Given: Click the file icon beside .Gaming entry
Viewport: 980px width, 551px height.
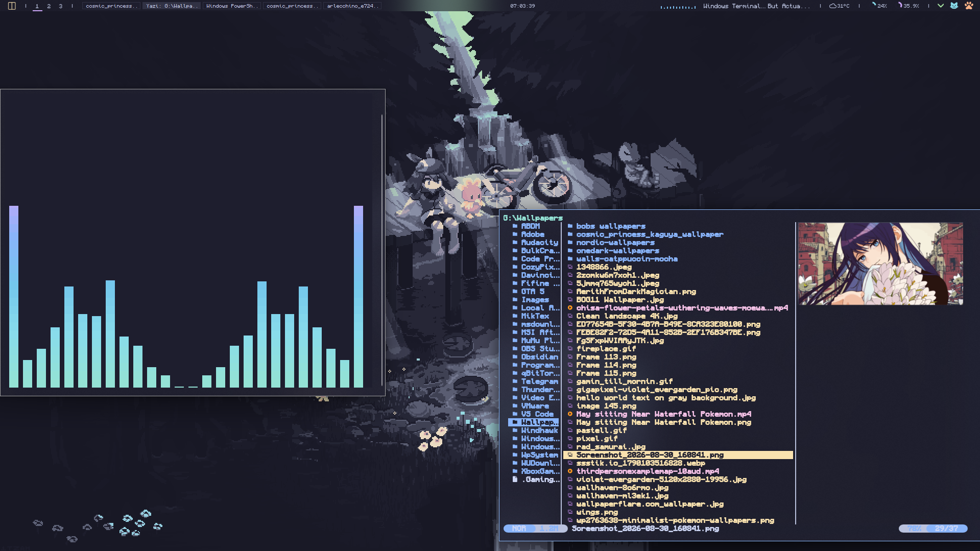Looking at the screenshot, I should (x=515, y=480).
